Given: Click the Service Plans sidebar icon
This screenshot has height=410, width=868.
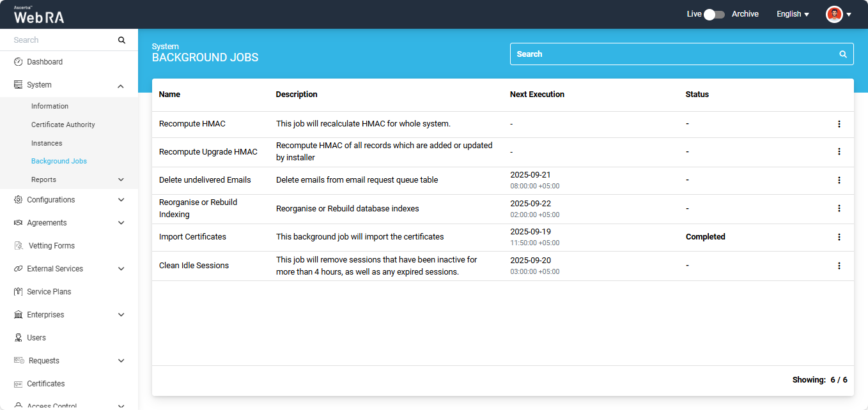Looking at the screenshot, I should tap(19, 292).
